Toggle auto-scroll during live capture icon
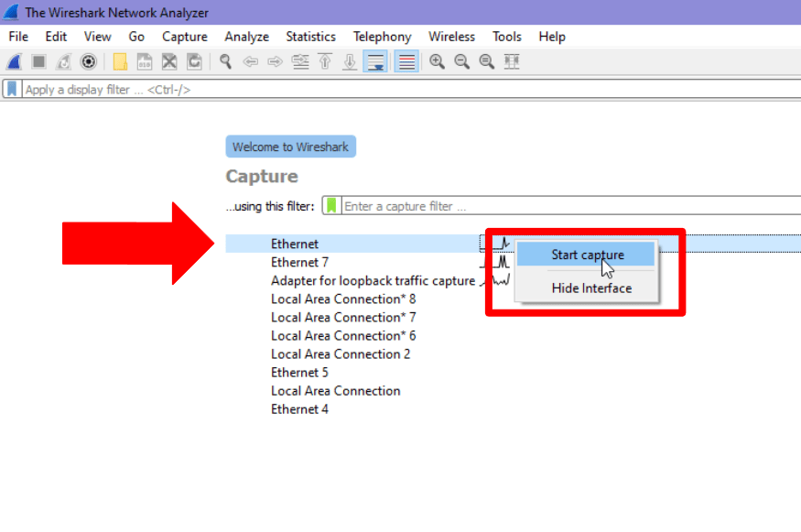This screenshot has width=801, height=532. click(375, 62)
